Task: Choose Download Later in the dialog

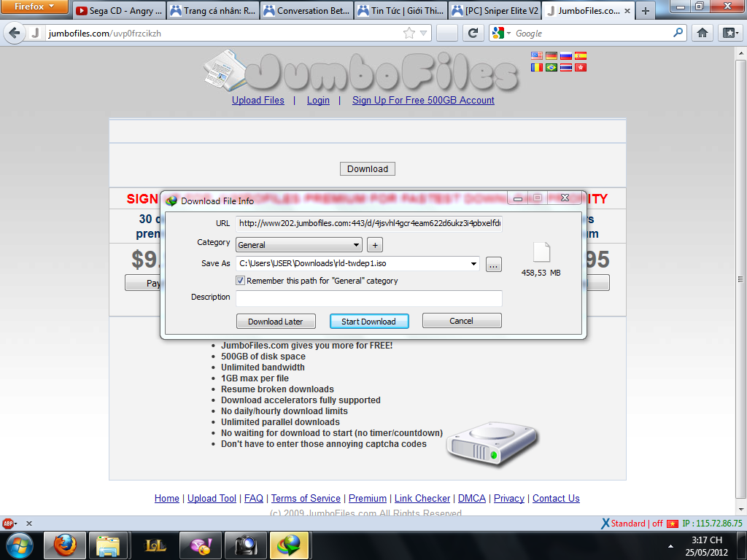Action: tap(276, 322)
